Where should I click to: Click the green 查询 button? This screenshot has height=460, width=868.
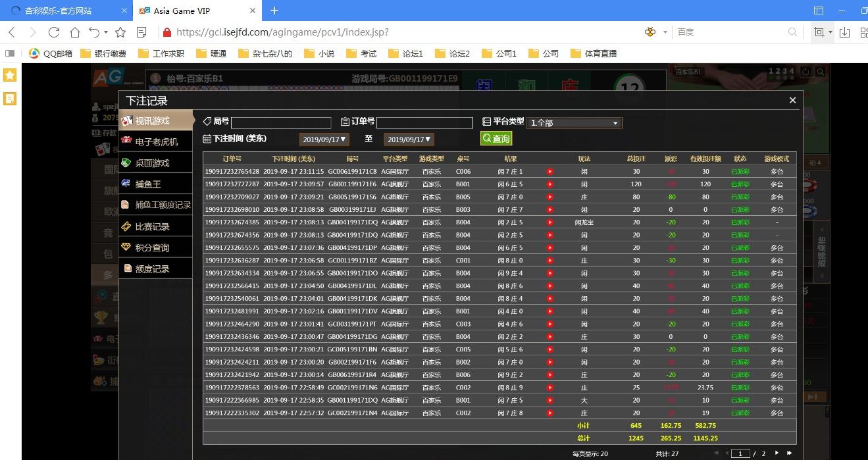pyautogui.click(x=496, y=138)
